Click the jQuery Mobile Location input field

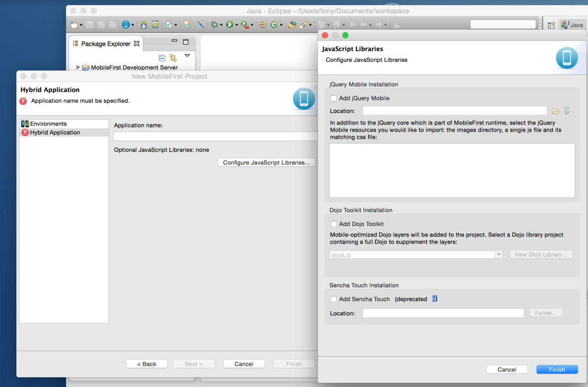pos(455,111)
